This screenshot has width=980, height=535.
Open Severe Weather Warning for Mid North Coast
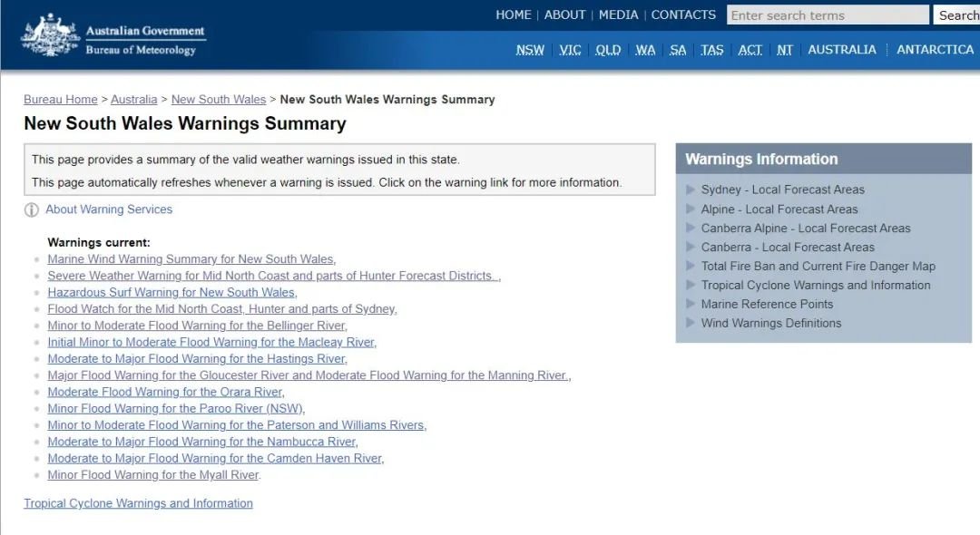(x=274, y=276)
